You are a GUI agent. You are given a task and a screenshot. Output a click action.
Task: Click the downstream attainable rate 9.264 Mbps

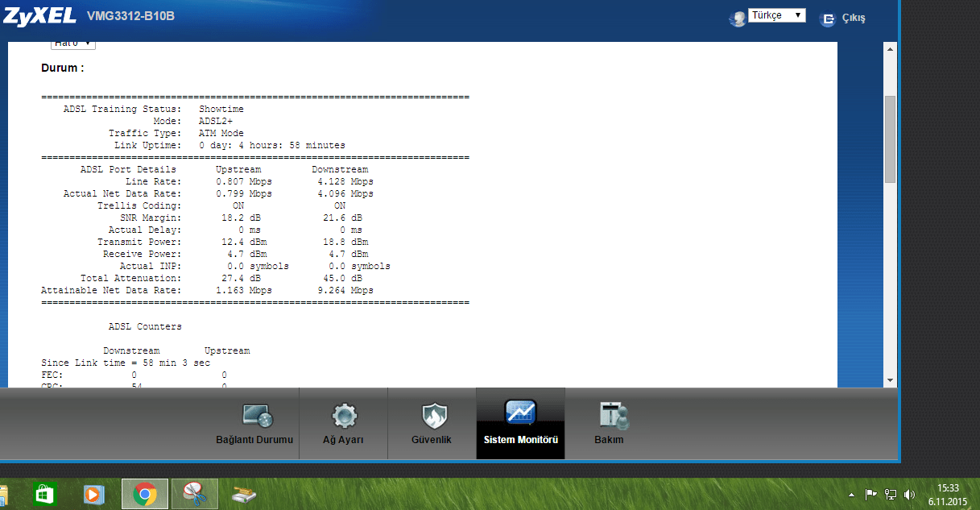(x=345, y=290)
